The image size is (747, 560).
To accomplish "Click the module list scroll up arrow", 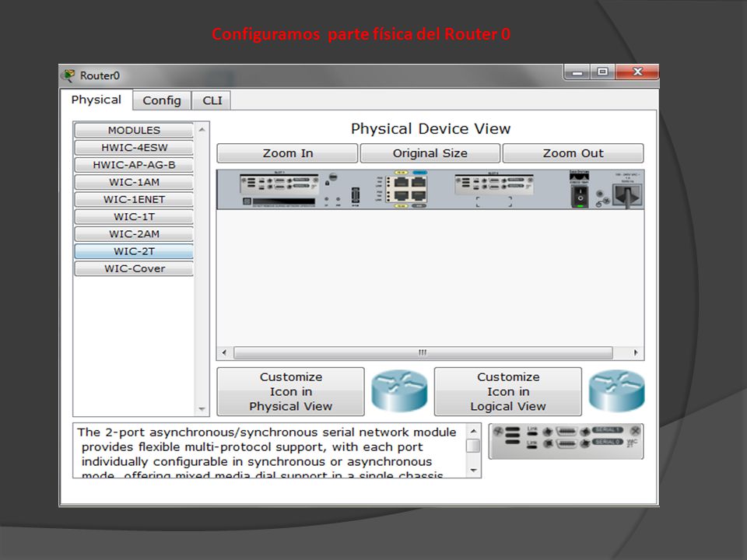I will pos(202,130).
